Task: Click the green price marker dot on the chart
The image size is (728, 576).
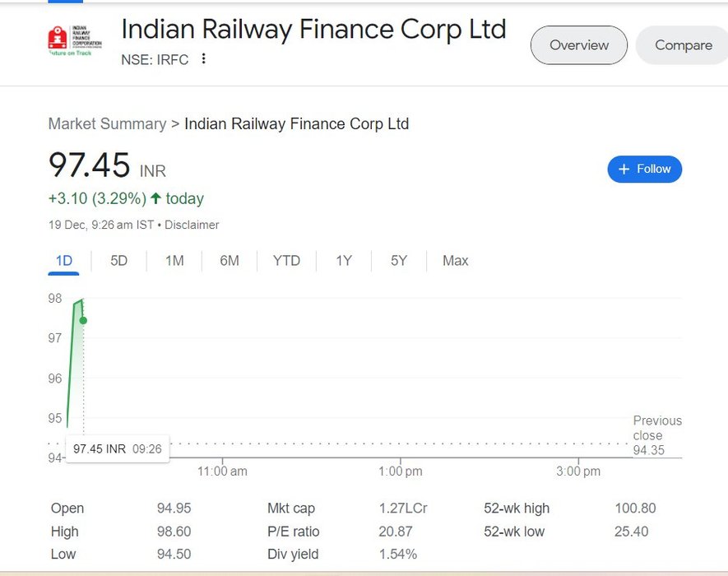Action: click(83, 321)
